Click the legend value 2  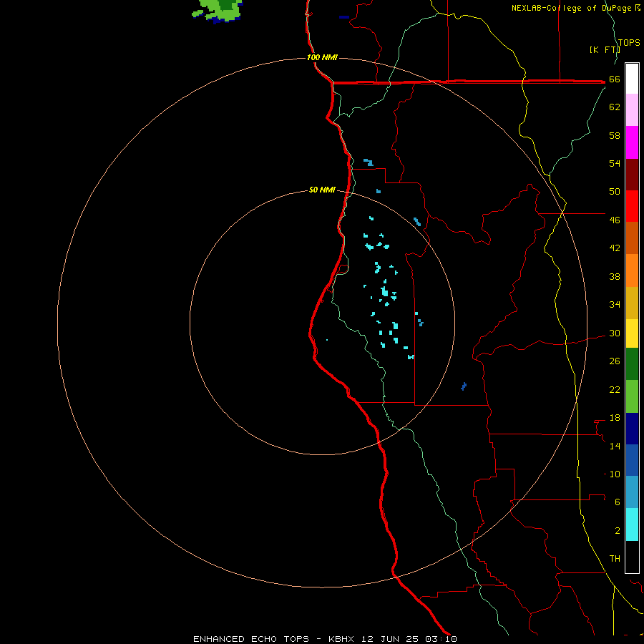pyautogui.click(x=618, y=531)
